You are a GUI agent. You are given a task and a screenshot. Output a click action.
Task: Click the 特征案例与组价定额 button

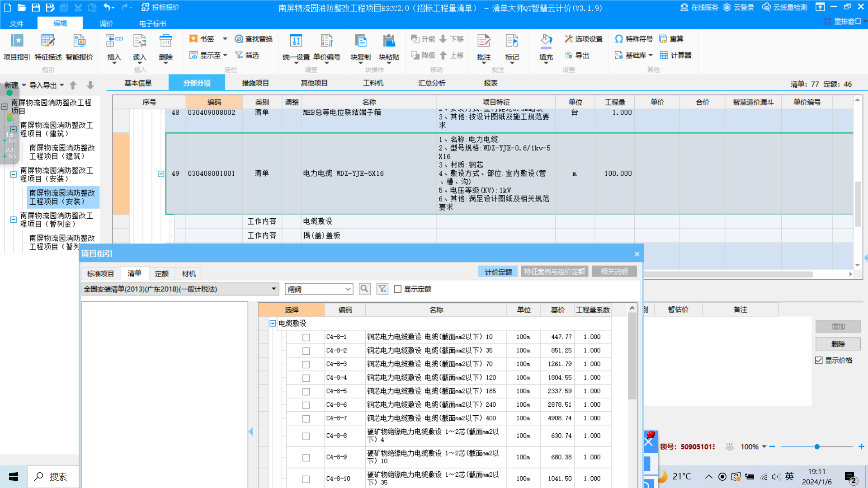(554, 272)
